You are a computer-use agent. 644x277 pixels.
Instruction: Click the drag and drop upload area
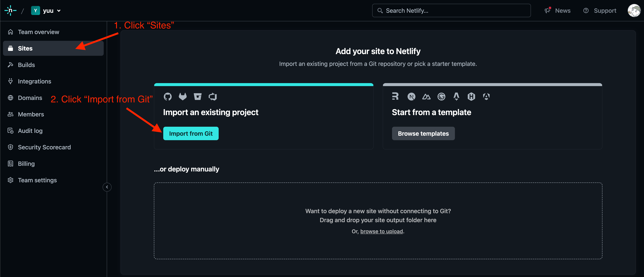click(x=378, y=221)
